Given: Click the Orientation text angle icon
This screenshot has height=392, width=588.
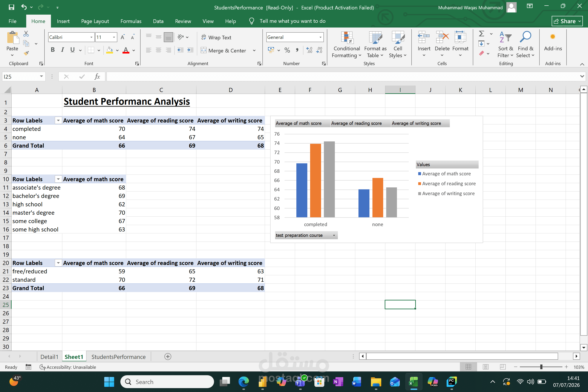Looking at the screenshot, I should (181, 37).
